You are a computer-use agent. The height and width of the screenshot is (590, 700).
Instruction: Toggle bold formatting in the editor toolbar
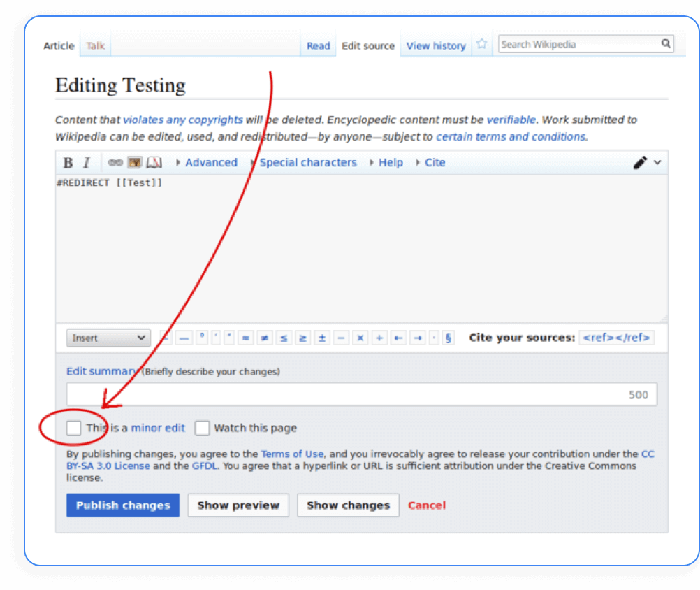pyautogui.click(x=67, y=162)
